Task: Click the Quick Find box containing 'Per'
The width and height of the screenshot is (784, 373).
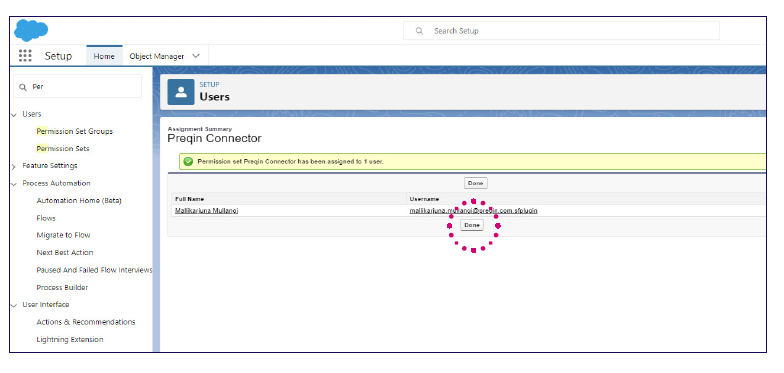Action: [78, 86]
